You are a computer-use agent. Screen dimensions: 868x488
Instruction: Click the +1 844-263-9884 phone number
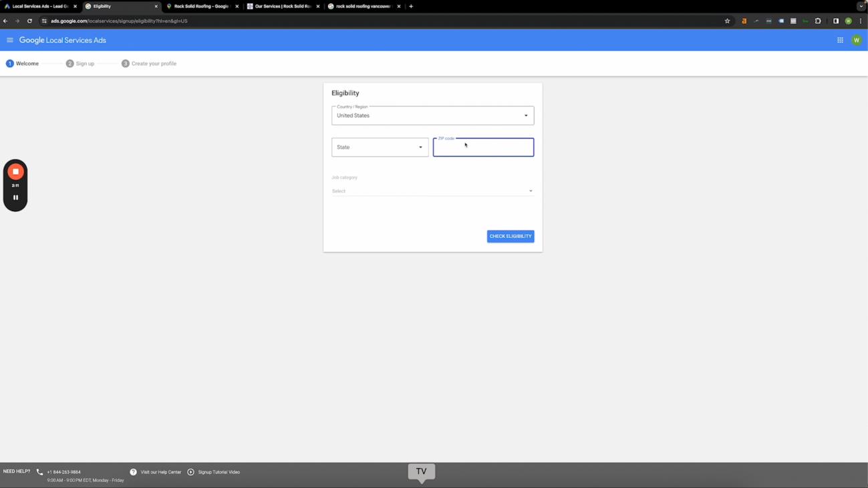point(63,472)
